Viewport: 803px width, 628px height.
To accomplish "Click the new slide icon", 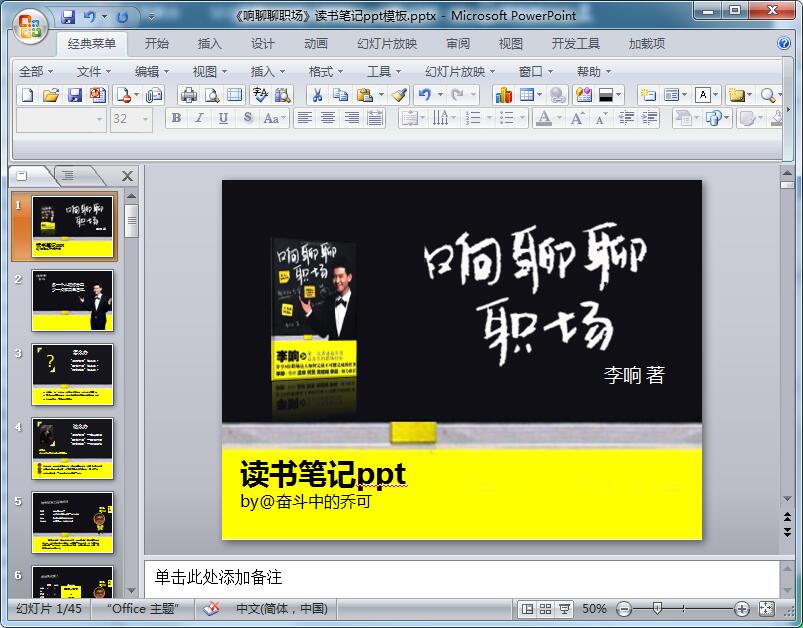I will (x=648, y=95).
